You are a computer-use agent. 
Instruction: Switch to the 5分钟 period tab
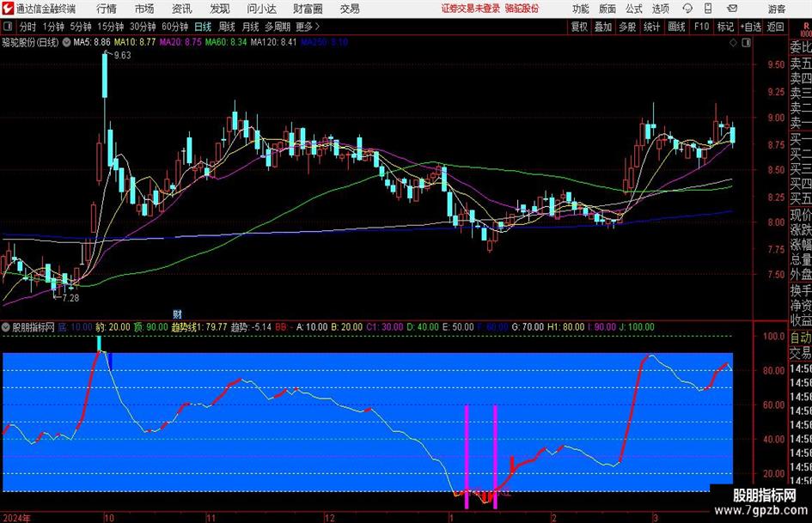[81, 27]
